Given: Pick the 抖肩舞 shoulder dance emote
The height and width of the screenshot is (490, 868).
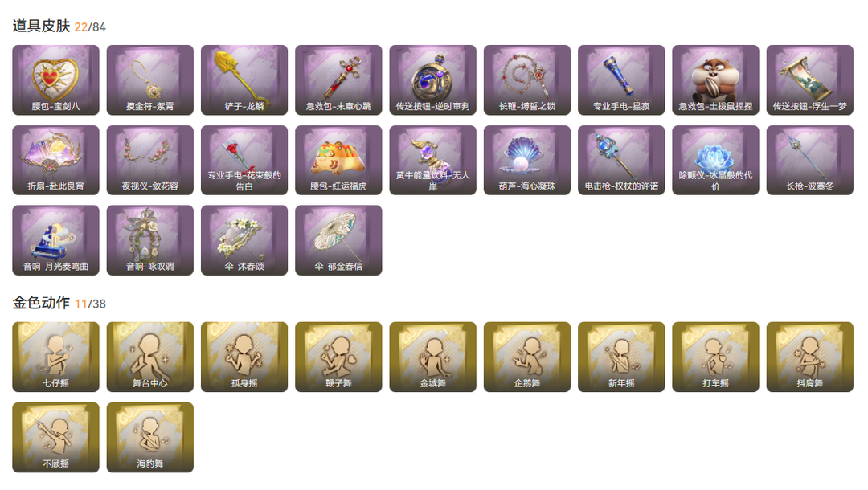Looking at the screenshot, I should click(810, 357).
